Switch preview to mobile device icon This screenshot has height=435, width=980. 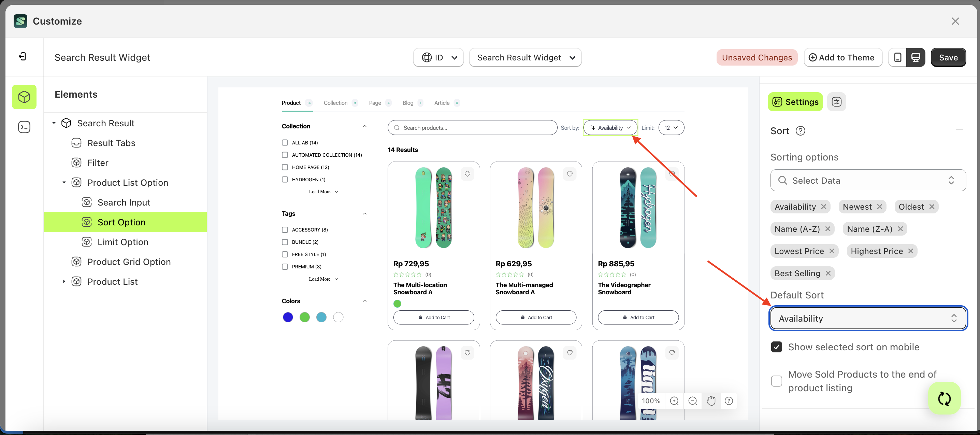coord(897,57)
